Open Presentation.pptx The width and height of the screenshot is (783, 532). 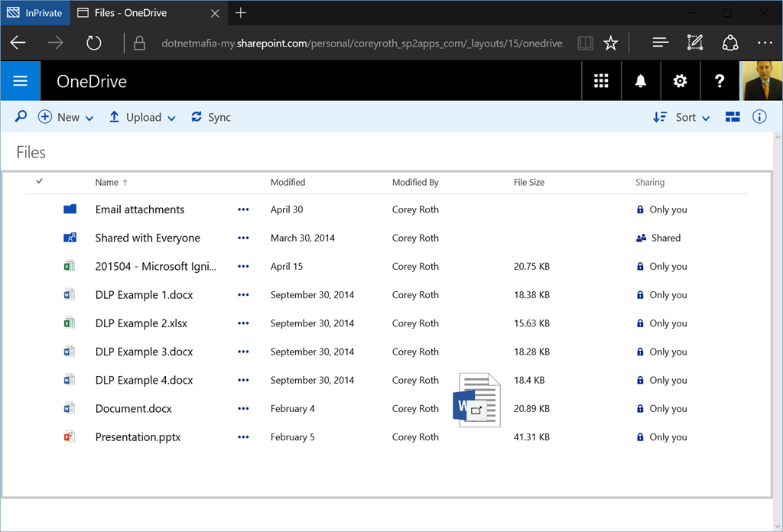[138, 437]
